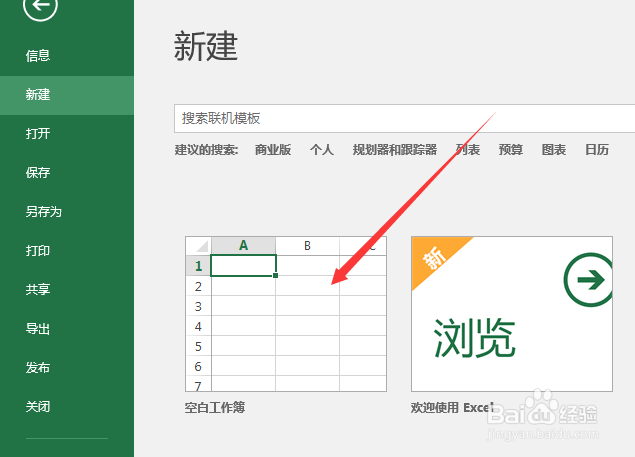Click suggested search 日历
635x457 pixels.
tap(597, 150)
